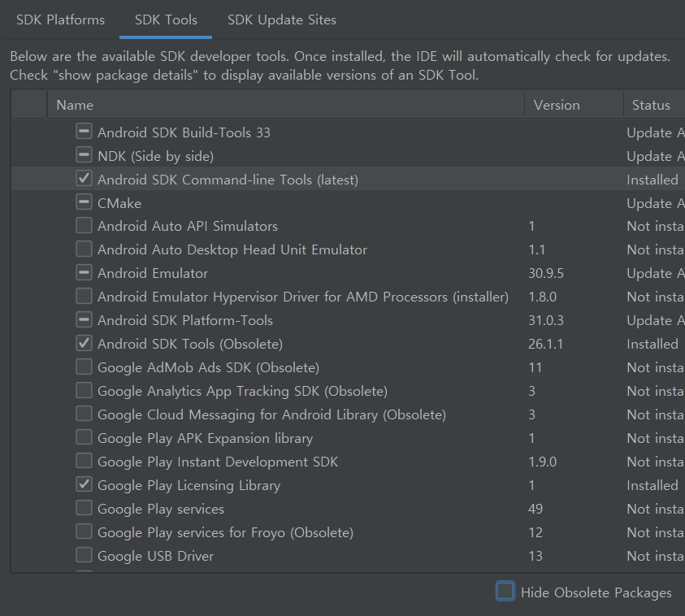Check the Google Play services checkbox
Screen dimensions: 685x616
(x=84, y=509)
